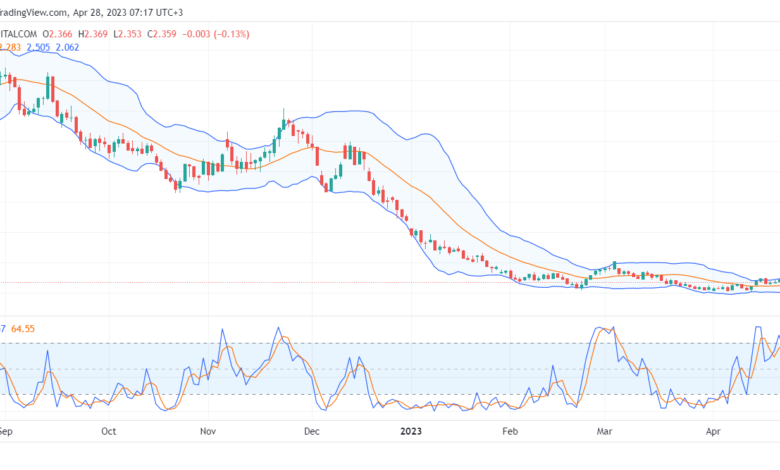This screenshot has height=470, width=780.
Task: Click the Apr label on time axis
Action: click(713, 431)
